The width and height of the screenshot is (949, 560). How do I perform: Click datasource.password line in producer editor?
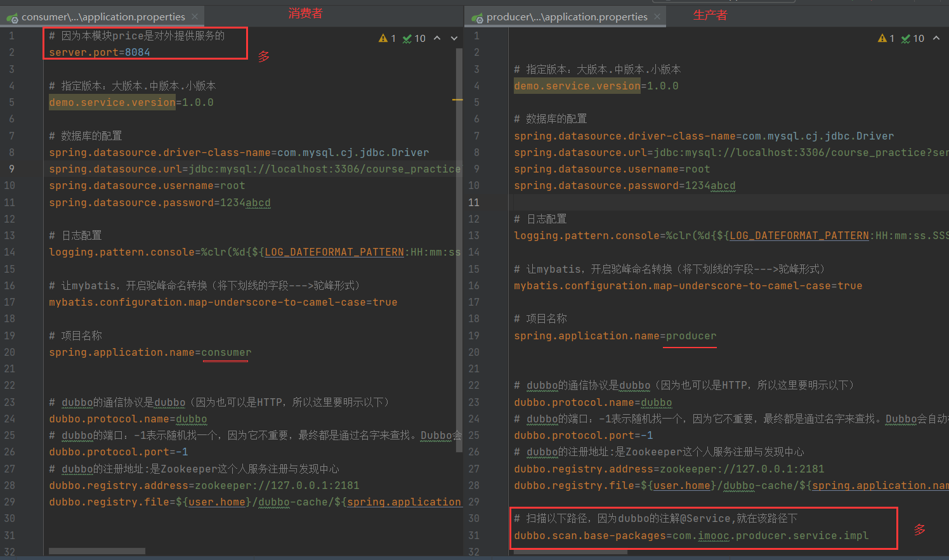point(625,186)
